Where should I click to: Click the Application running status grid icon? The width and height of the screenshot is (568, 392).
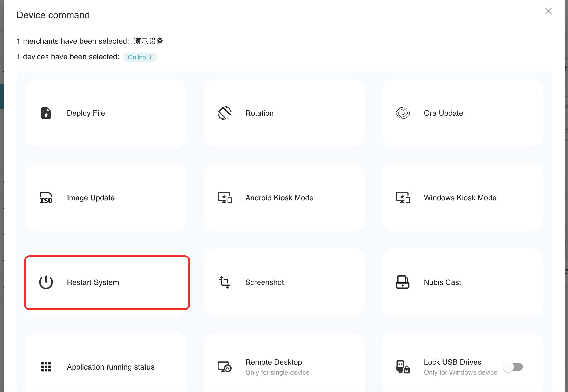pos(46,367)
